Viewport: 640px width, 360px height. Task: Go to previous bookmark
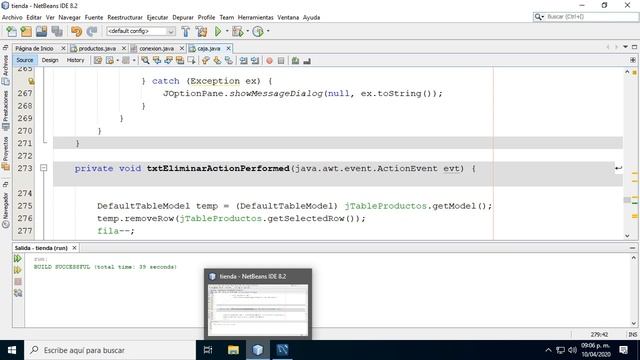[206, 60]
